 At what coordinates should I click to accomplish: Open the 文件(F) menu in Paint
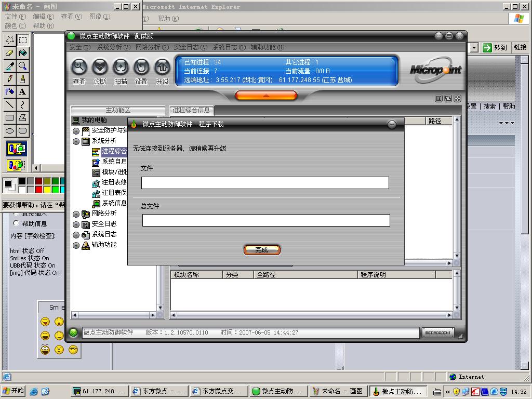pos(15,17)
